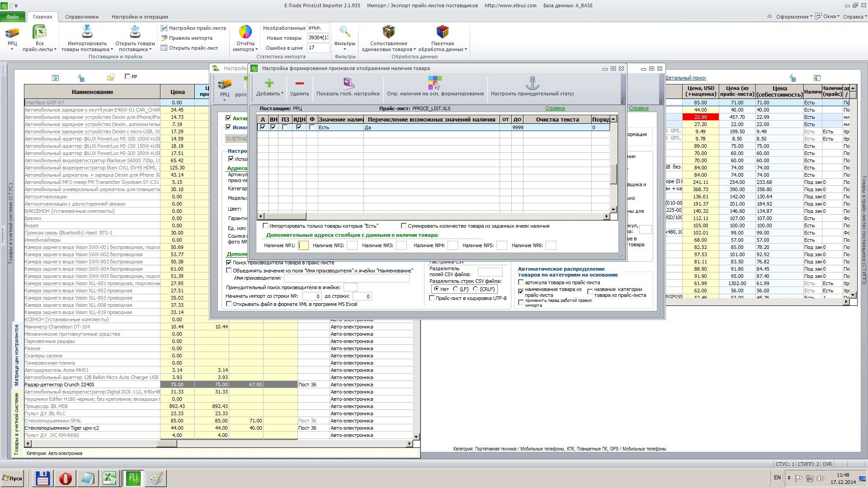Click the anchor 'Настроить принудительный статус' icon
Image resolution: width=868 pixels, height=488 pixels.
coord(533,83)
